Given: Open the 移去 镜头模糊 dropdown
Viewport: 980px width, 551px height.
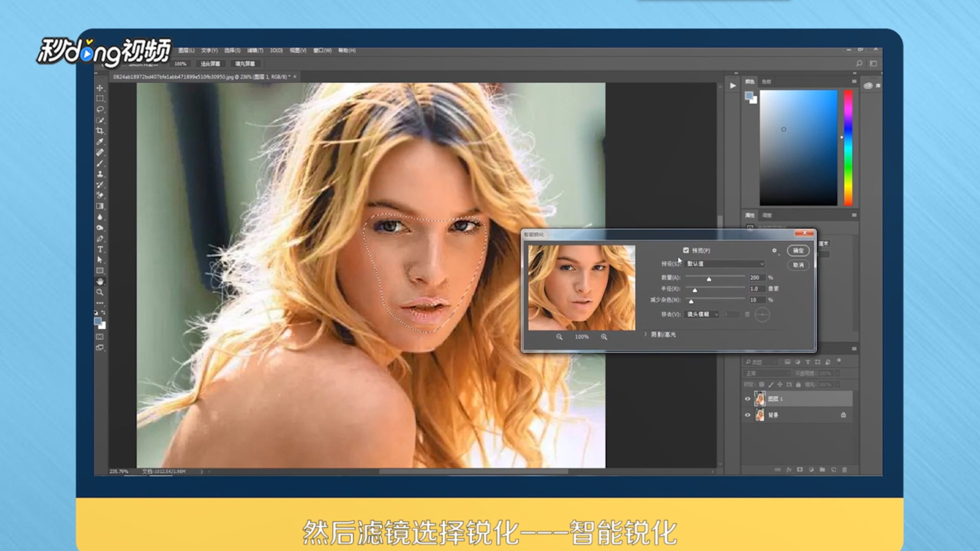Looking at the screenshot, I should (702, 314).
